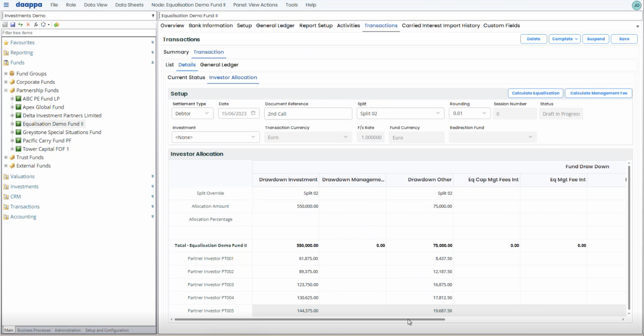The width and height of the screenshot is (644, 336).
Task: Open the hamburger menu beside daappa logo
Action: point(6,5)
